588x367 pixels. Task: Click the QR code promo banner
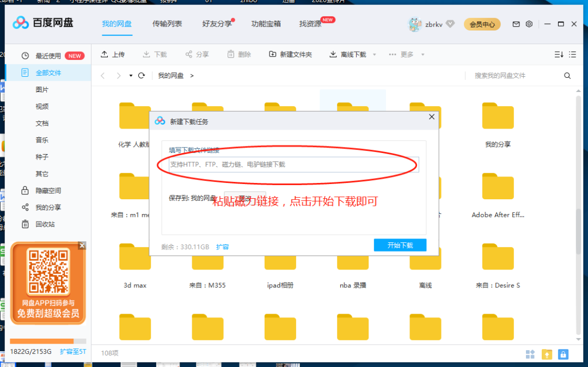(48, 283)
